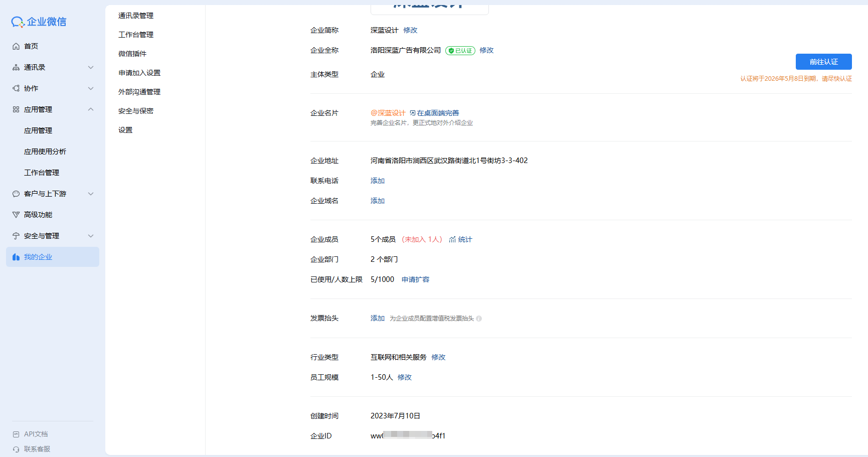Image resolution: width=868 pixels, height=457 pixels.
Task: Click 修改 next to 企业简称
Action: point(410,30)
